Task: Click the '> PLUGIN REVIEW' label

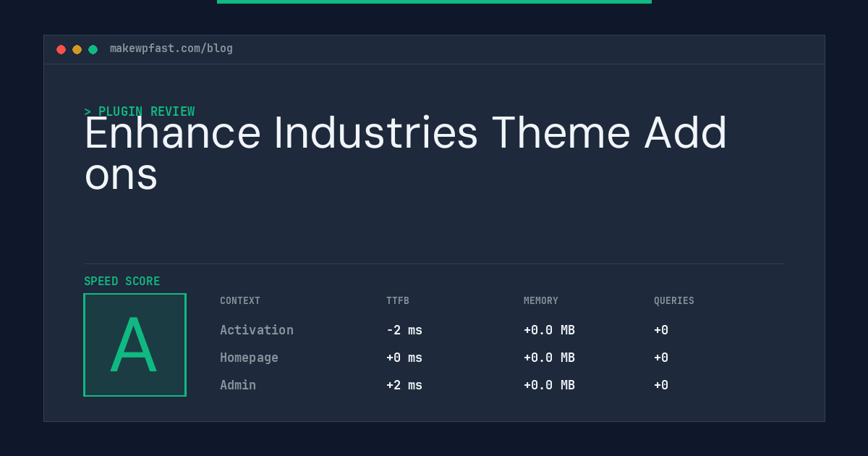Action: (x=140, y=111)
